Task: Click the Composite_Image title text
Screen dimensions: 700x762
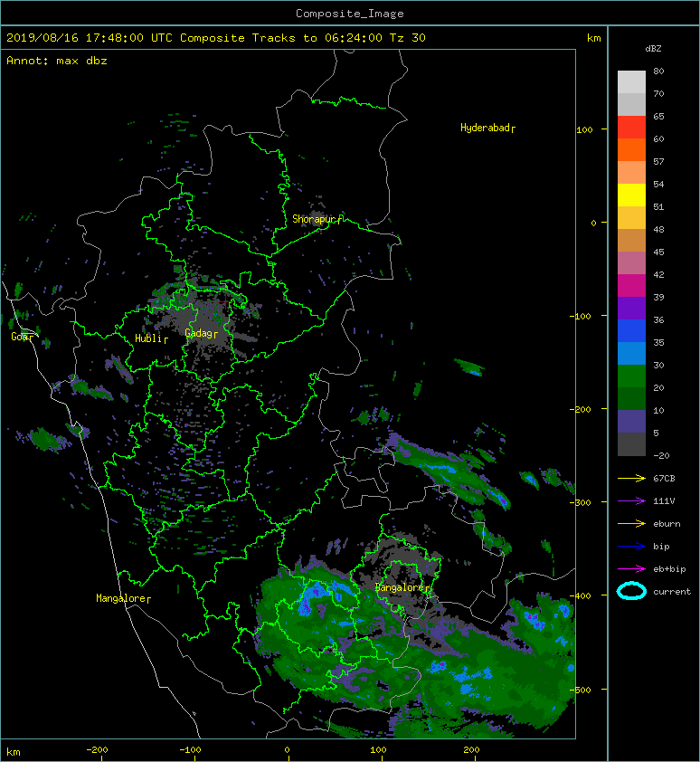Action: [x=350, y=14]
